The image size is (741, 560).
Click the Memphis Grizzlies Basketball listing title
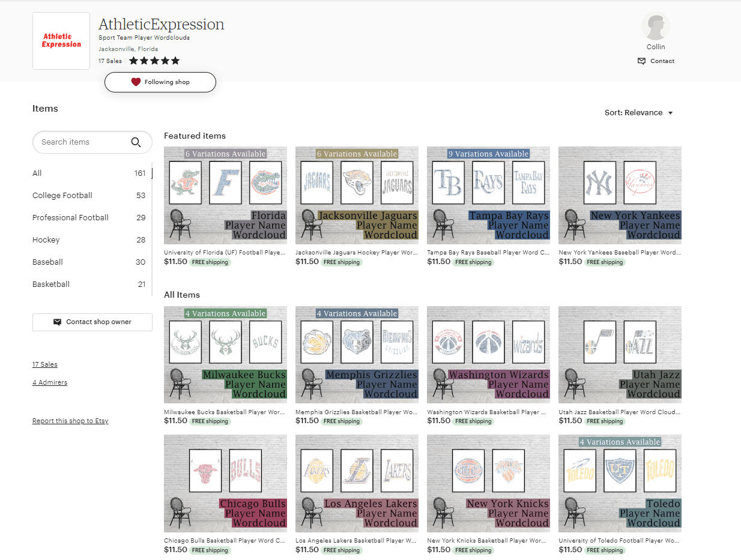click(x=357, y=412)
